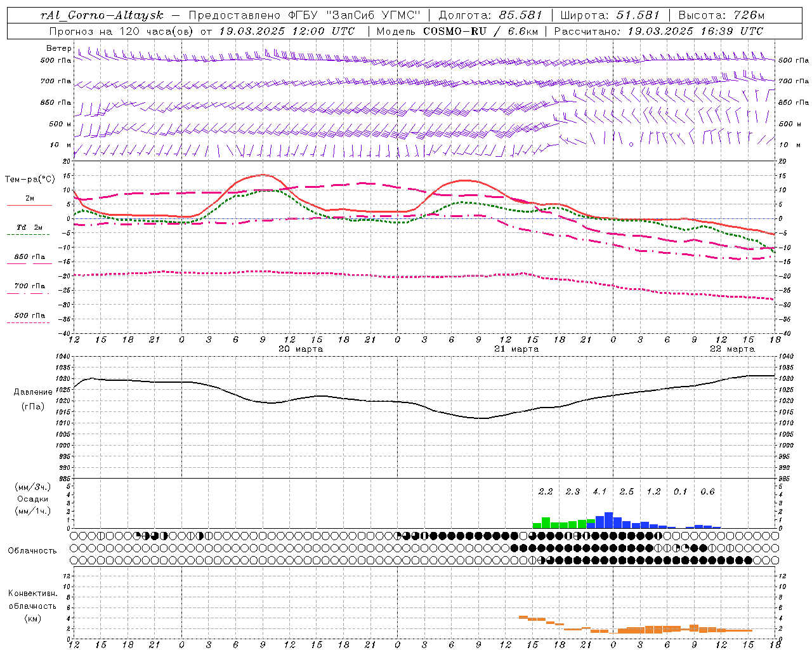812x650 pixels.
Task: Click the Широта: 51.581 value
Action: 610,15
